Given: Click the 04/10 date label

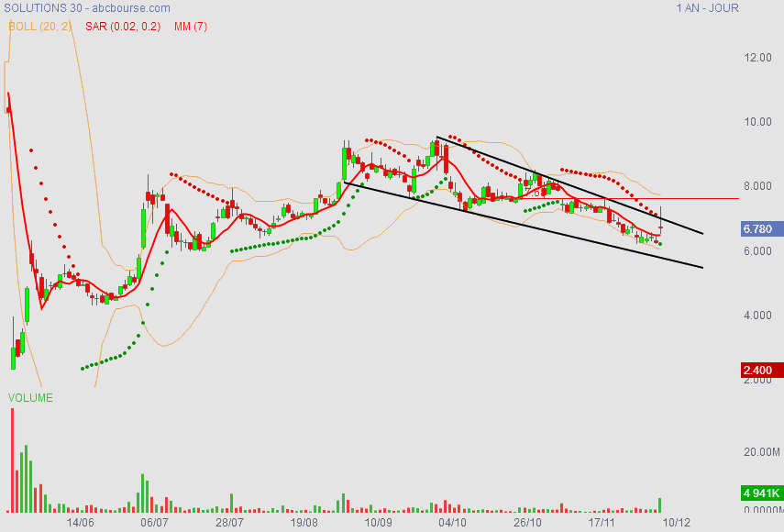Looking at the screenshot, I should tap(452, 523).
